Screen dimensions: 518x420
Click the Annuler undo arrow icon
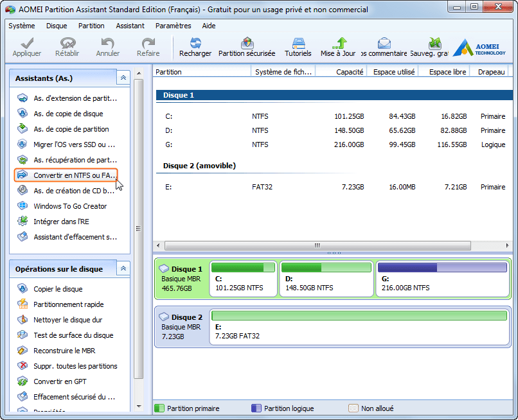[108, 43]
